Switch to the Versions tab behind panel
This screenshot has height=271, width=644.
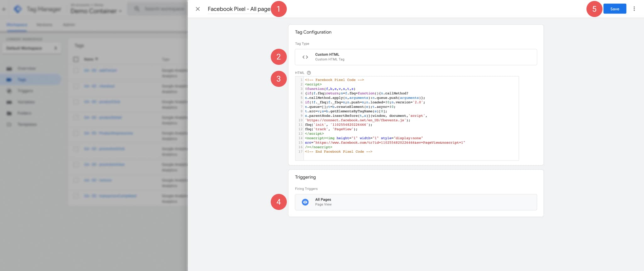(x=44, y=25)
